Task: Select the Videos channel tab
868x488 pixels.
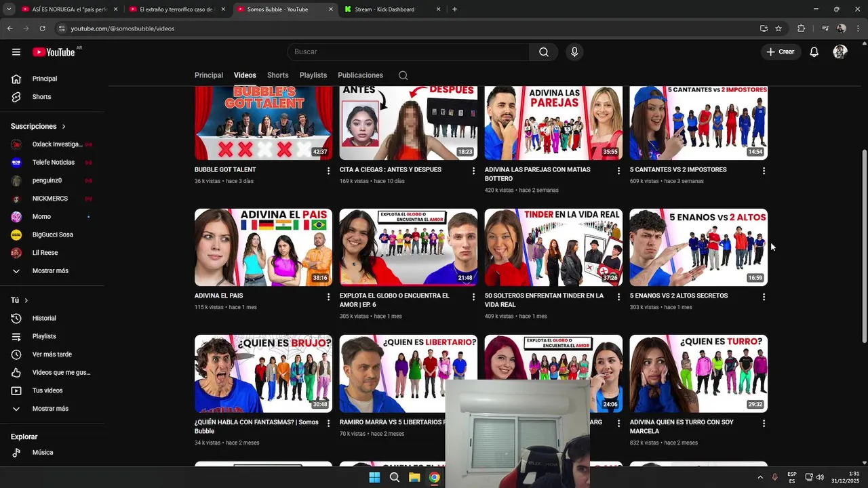Action: coord(245,75)
